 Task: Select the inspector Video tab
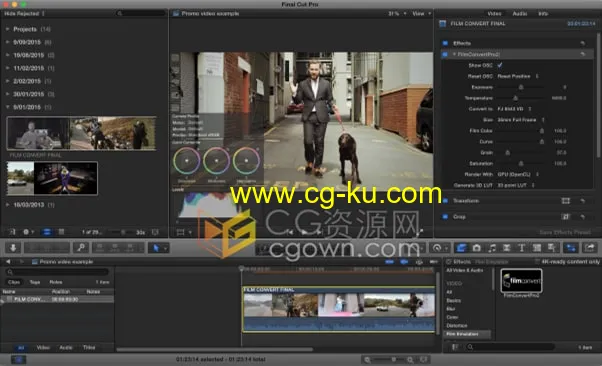(x=494, y=13)
